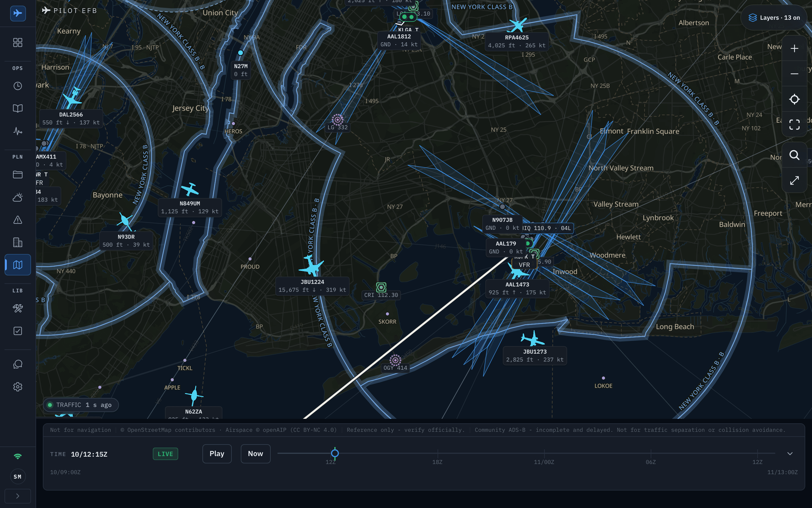Click the Now button
Screen dimensions: 812x508
[255, 454]
